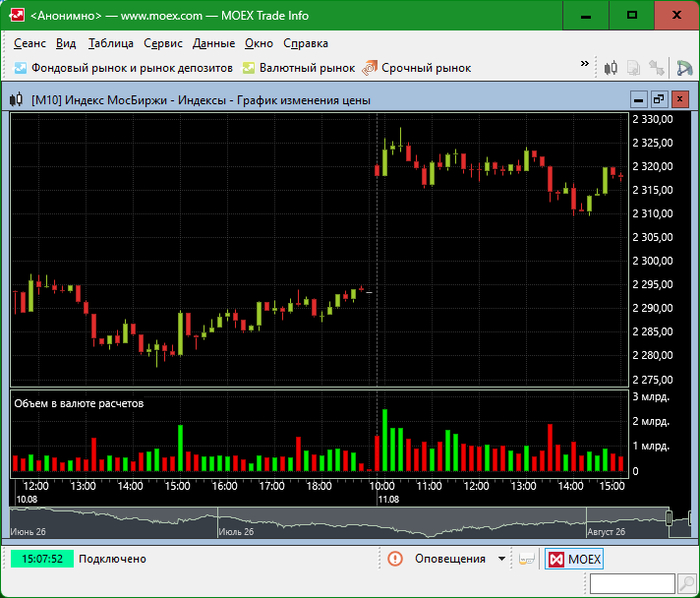Click the blue-green graph tool icon
This screenshot has height=598, width=700.
(x=684, y=68)
